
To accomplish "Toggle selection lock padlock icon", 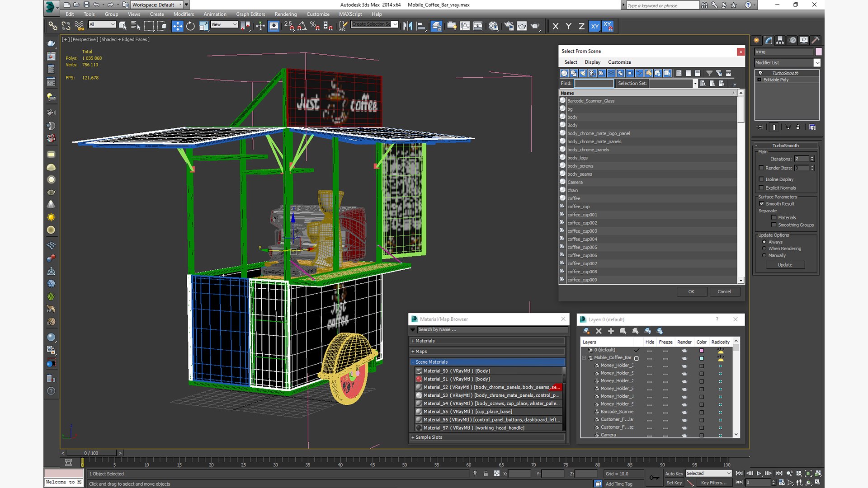I will (486, 474).
